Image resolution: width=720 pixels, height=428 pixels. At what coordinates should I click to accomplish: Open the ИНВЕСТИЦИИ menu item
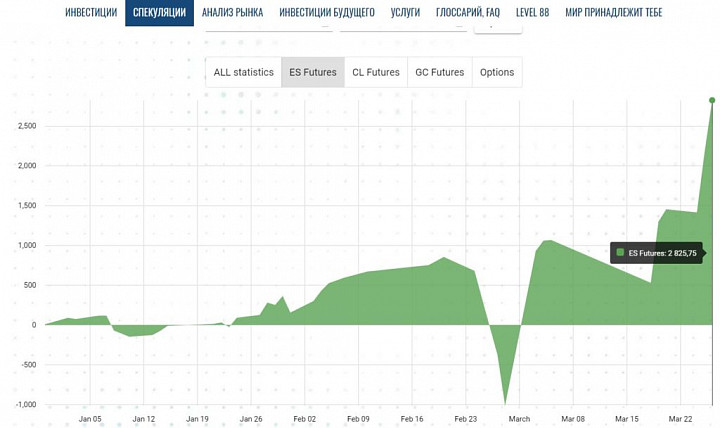coord(91,12)
